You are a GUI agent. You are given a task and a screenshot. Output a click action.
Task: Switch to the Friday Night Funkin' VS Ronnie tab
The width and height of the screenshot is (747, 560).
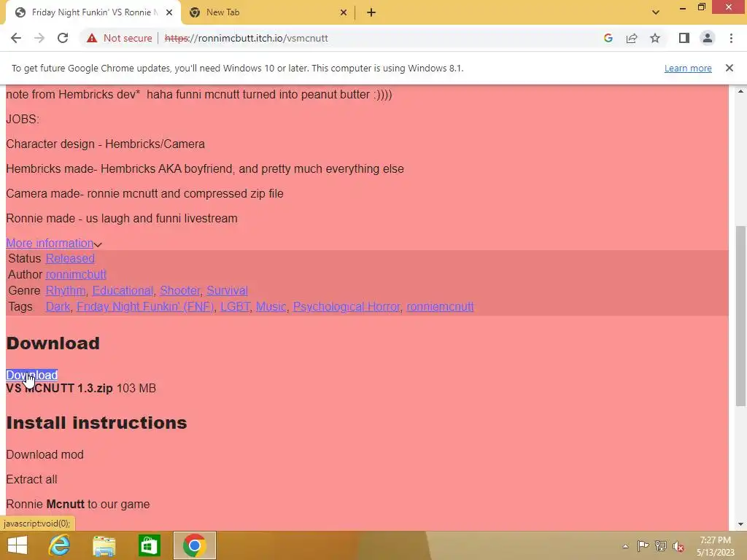tap(93, 12)
